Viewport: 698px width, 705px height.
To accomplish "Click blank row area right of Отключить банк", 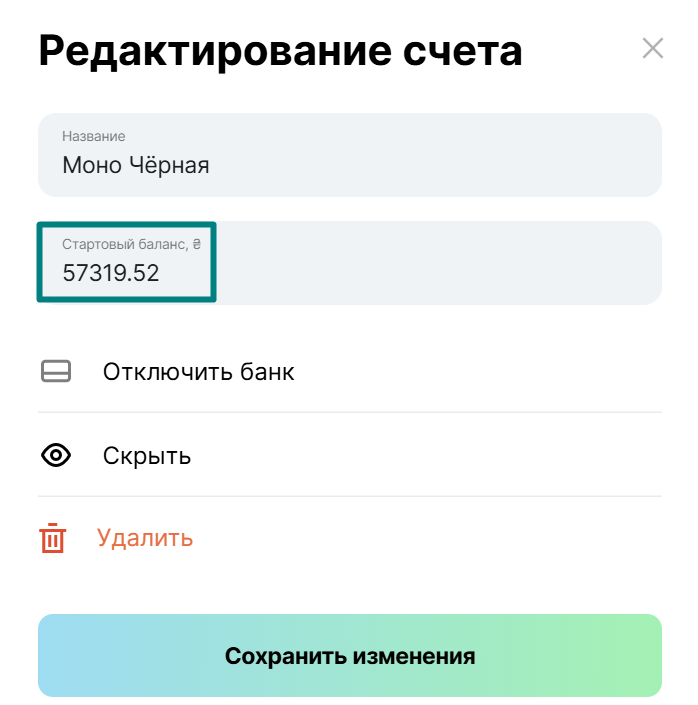I will [x=480, y=372].
